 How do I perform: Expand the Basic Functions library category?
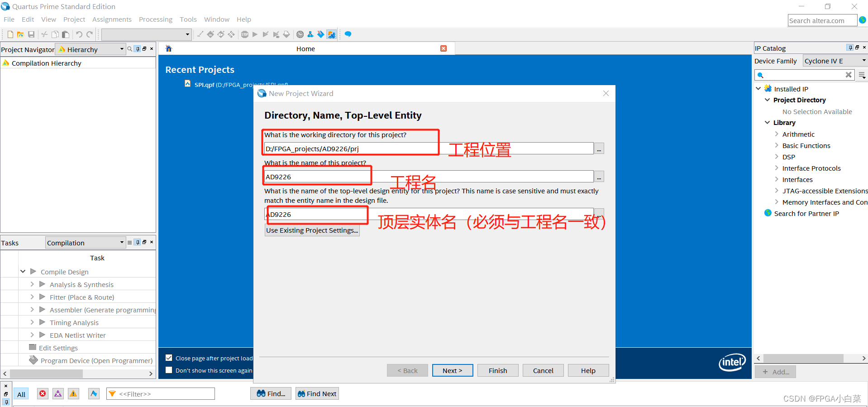pos(777,145)
